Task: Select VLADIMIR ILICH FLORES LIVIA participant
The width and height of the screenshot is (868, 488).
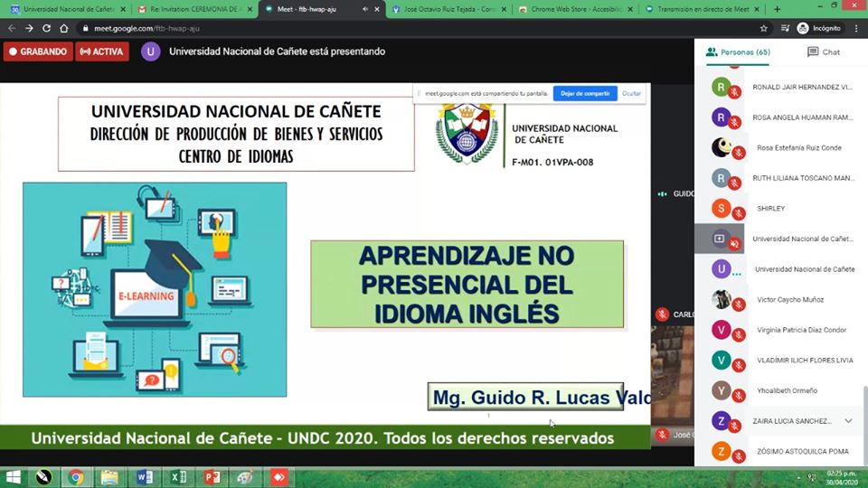Action: [x=780, y=361]
